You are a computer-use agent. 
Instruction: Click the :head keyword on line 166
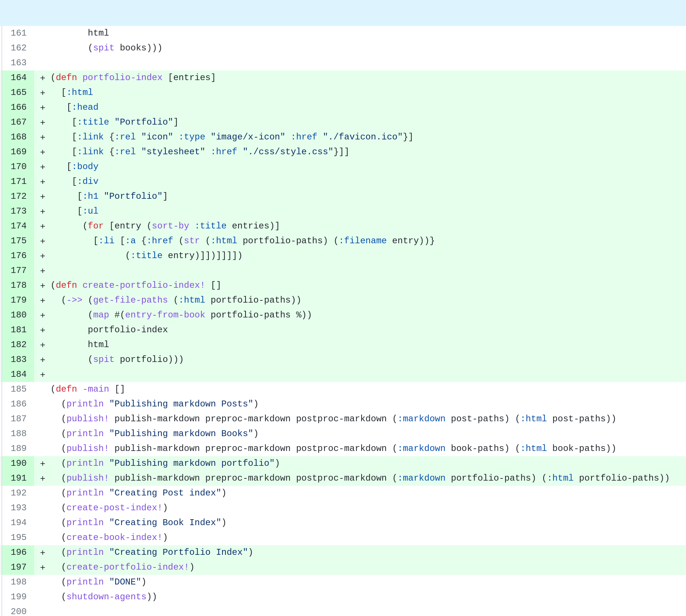(85, 107)
